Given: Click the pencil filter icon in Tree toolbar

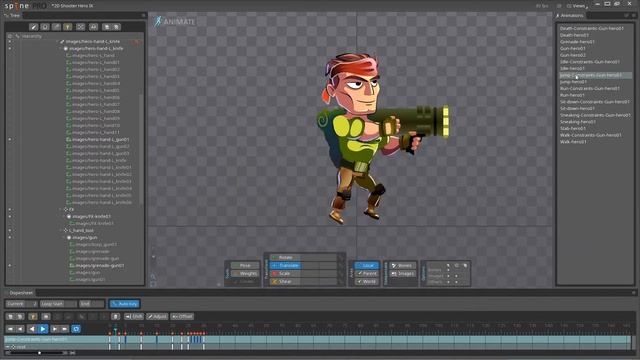Looking at the screenshot, I should 33,27.
